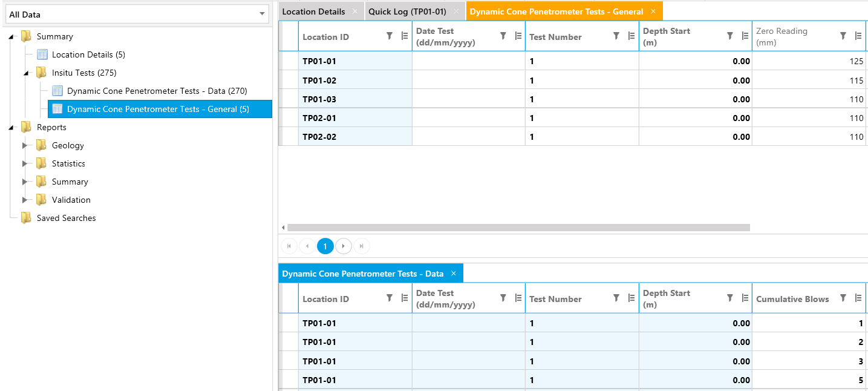Go to the next results page
868x391 pixels.
pyautogui.click(x=344, y=246)
